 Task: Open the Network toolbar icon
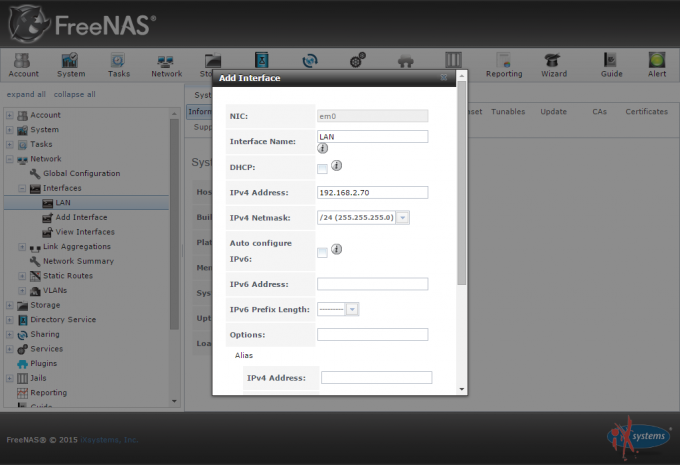pos(167,64)
